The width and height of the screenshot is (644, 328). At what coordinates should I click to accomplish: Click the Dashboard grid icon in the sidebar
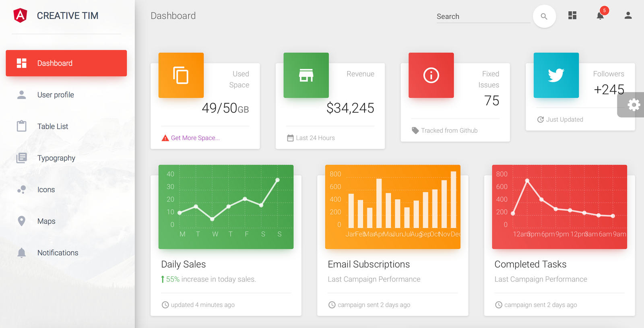22,63
